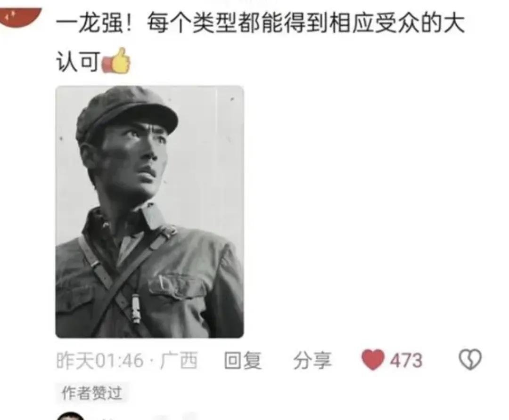Click the thumbs-up emoji after 认可
509x420 pixels.
coord(116,61)
